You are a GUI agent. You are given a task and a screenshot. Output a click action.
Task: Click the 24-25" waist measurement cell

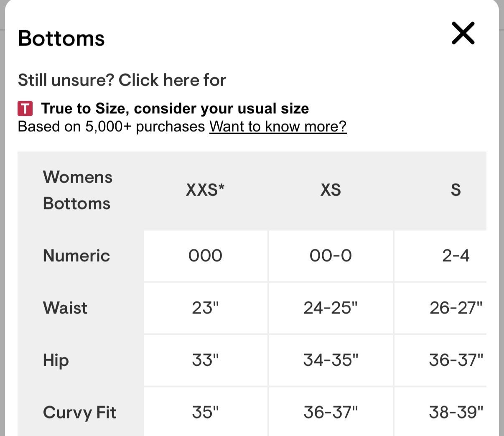[331, 308]
